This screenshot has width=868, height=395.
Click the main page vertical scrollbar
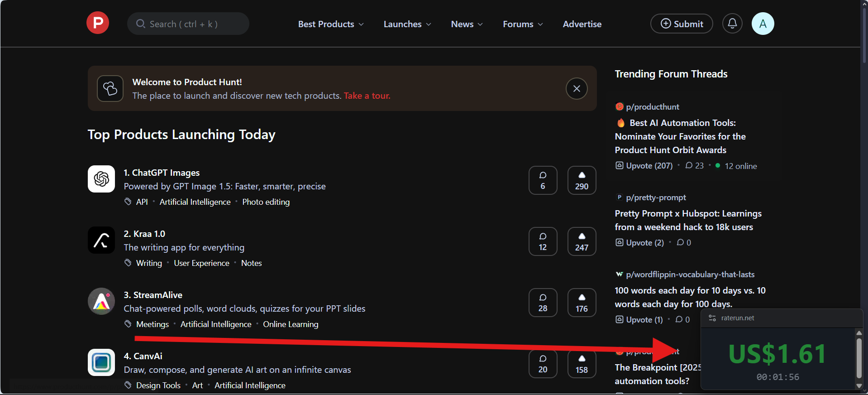pos(863,34)
